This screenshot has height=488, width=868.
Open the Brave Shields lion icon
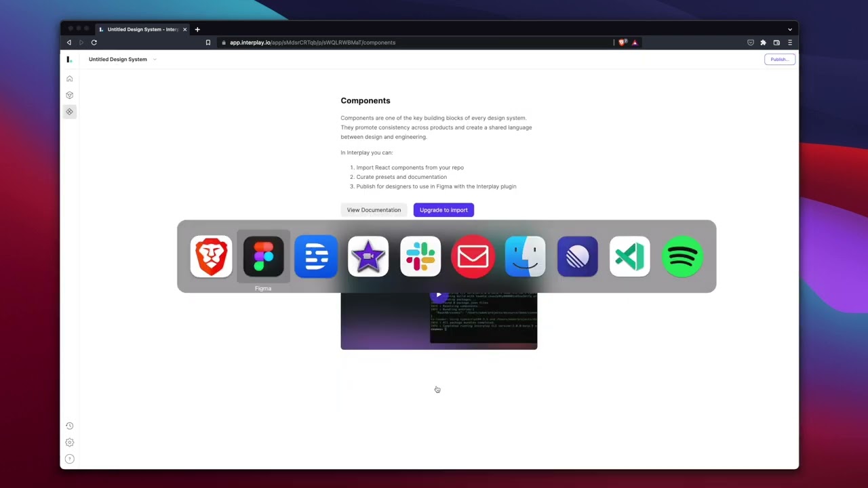[623, 43]
